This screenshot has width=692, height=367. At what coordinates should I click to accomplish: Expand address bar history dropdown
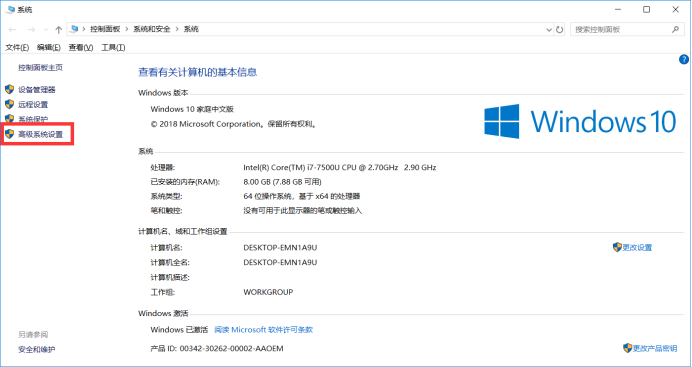[549, 30]
